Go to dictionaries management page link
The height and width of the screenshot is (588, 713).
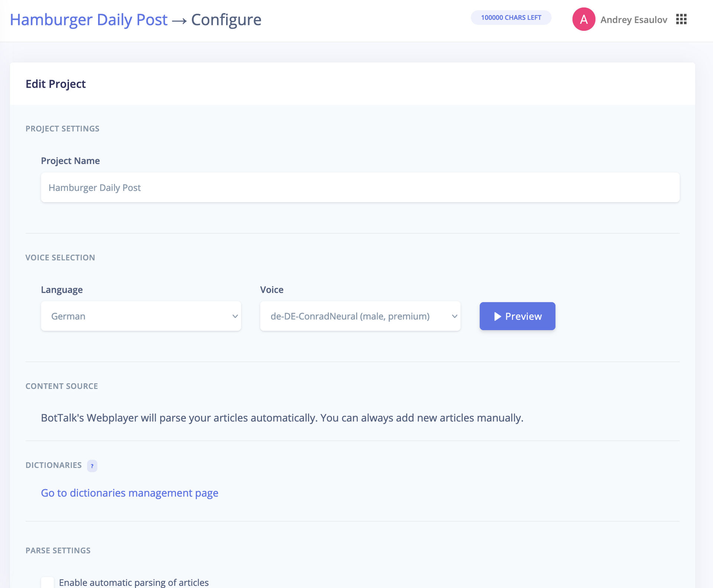coord(130,493)
